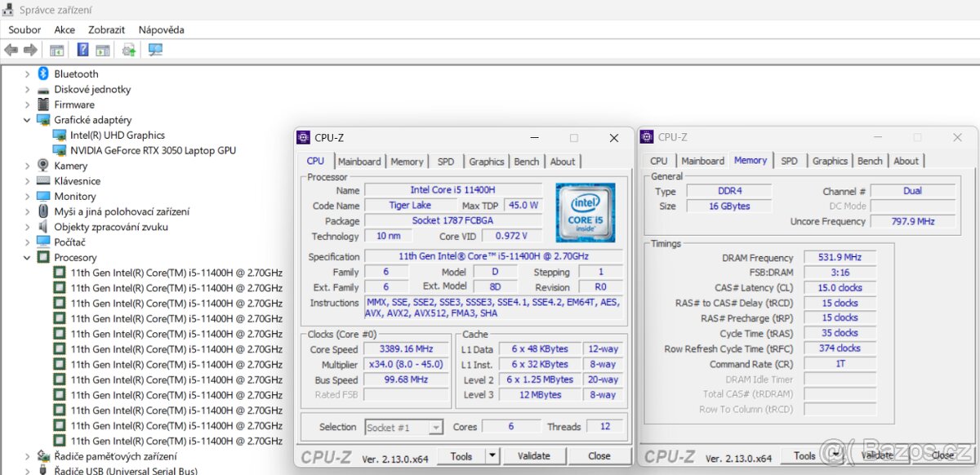Open the Tools dropdown arrow in CPU-Z
Image resolution: width=980 pixels, height=475 pixels.
click(491, 455)
